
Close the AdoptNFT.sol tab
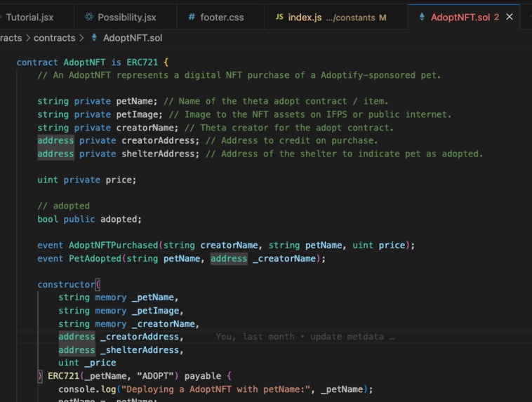[x=510, y=17]
